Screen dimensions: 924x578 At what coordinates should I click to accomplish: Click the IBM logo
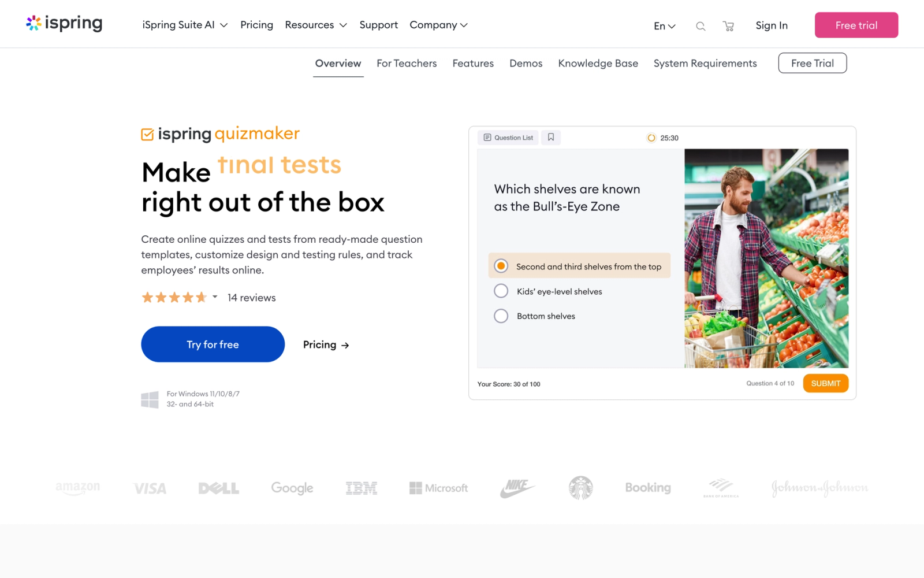click(362, 488)
